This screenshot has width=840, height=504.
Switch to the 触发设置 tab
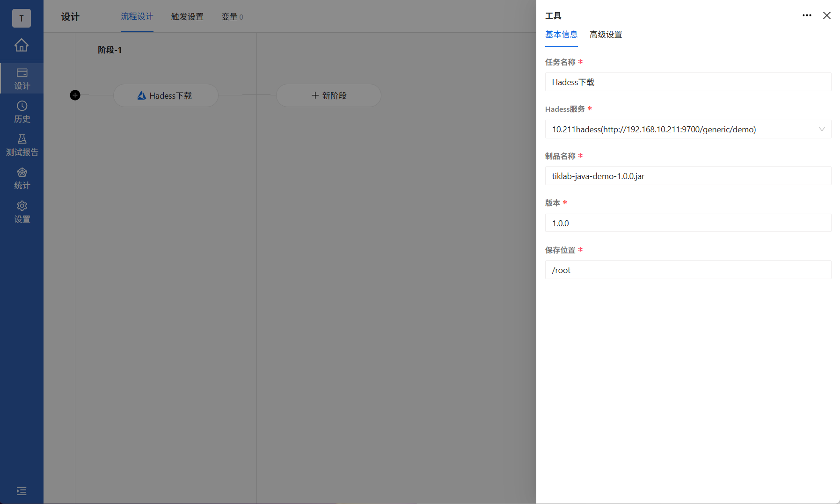point(187,17)
